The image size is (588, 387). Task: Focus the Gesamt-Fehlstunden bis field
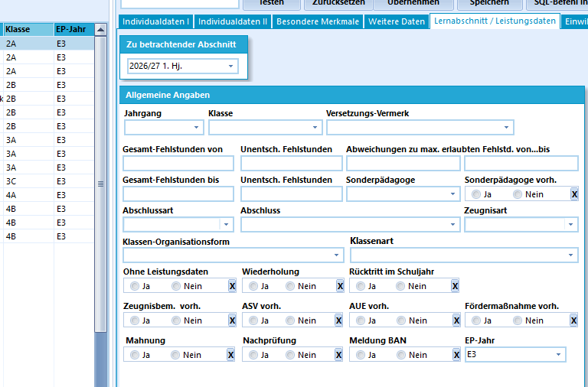click(178, 194)
